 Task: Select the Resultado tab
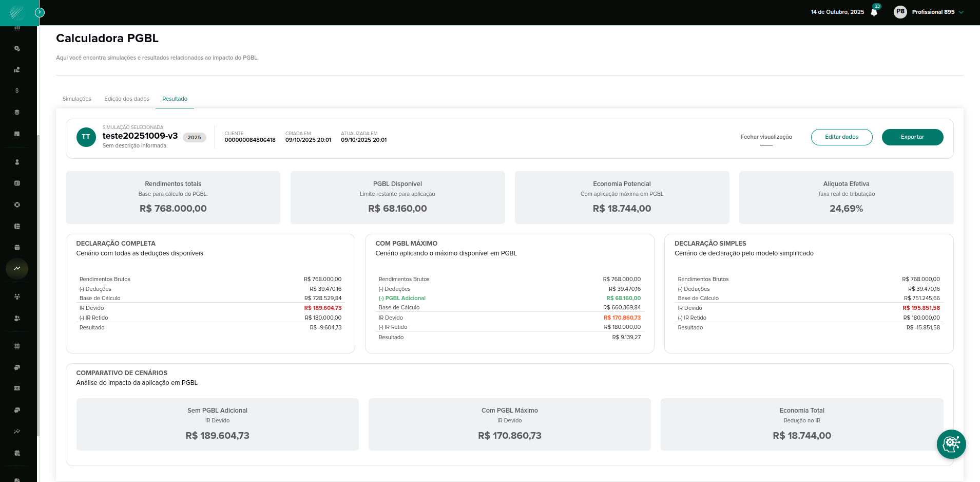175,99
